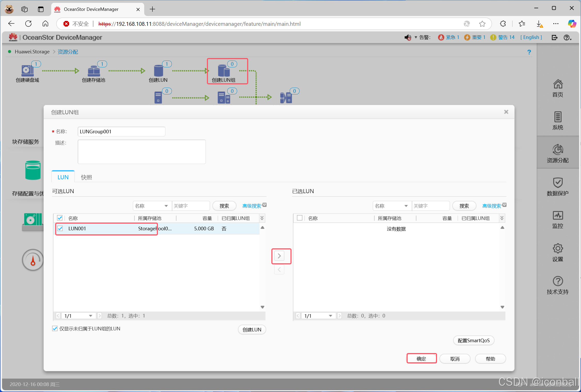Click the Configure SmartQoS (配置SmartQoS) button
The height and width of the screenshot is (392, 581).
click(473, 340)
